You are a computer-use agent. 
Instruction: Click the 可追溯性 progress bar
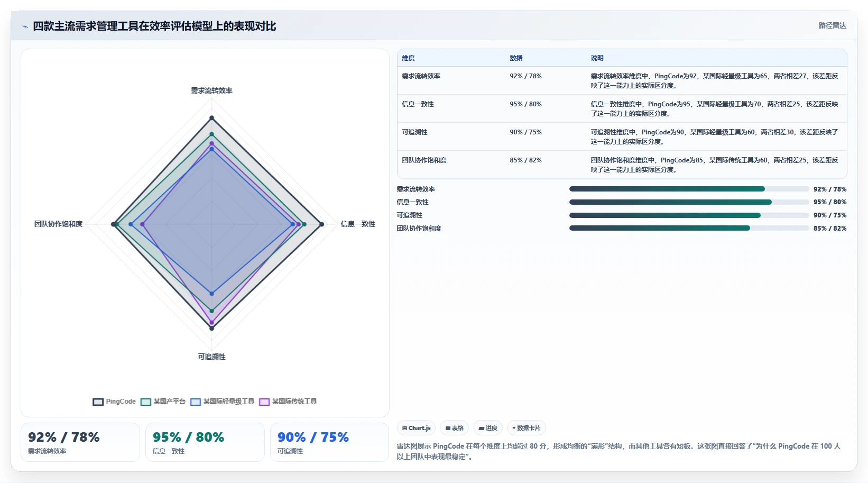coord(689,215)
